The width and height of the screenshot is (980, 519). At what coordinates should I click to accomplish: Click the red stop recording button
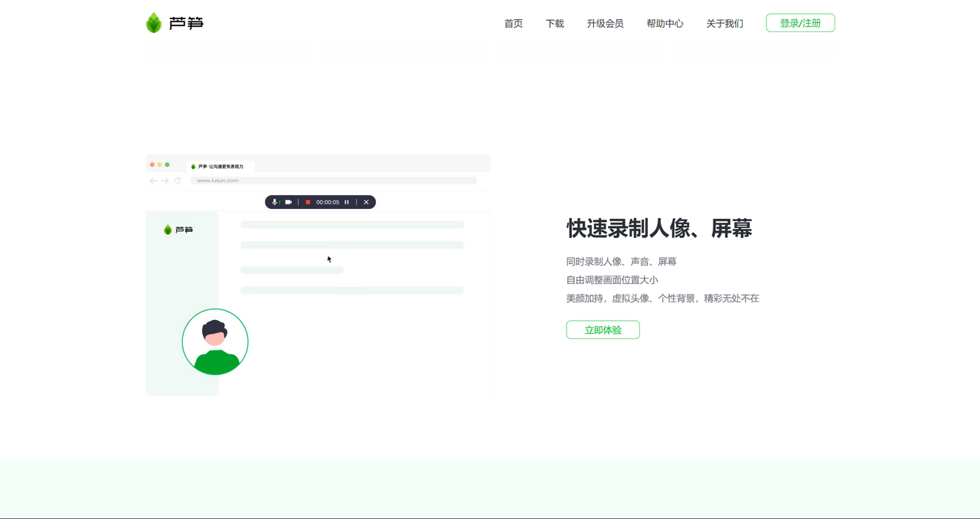tap(308, 202)
